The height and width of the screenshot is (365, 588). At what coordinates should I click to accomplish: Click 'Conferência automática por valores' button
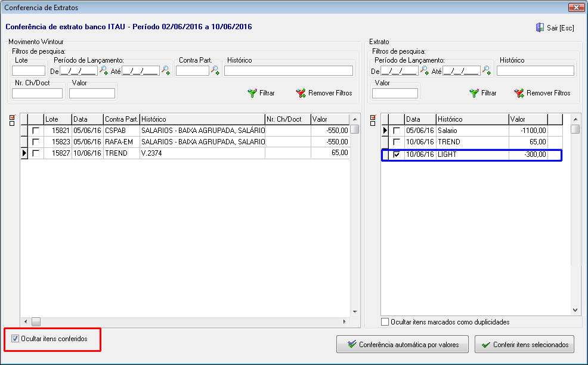pos(403,344)
